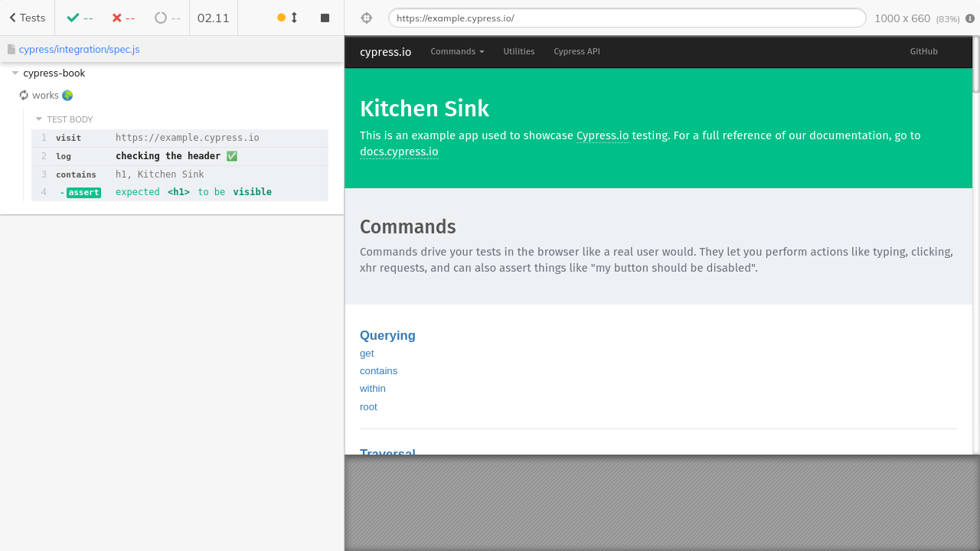Click the app preview vertical scrollbar
This screenshot has height=551, width=980.
point(976,65)
